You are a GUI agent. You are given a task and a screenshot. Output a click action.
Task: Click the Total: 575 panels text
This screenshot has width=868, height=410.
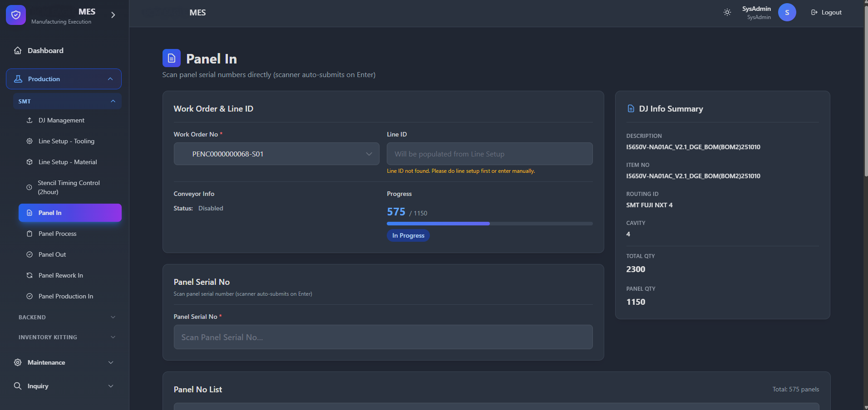(x=796, y=389)
